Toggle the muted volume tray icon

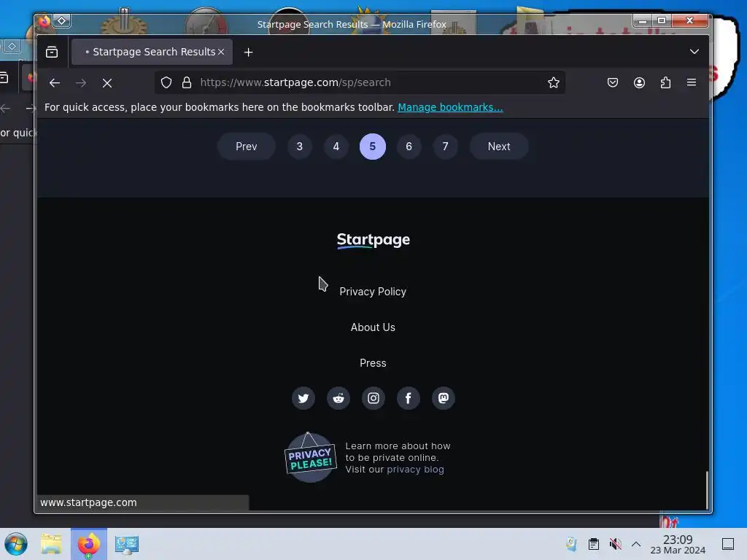pyautogui.click(x=615, y=544)
